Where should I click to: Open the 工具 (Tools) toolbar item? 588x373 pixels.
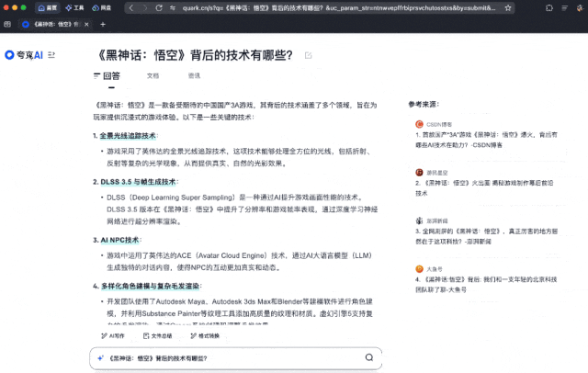[75, 7]
